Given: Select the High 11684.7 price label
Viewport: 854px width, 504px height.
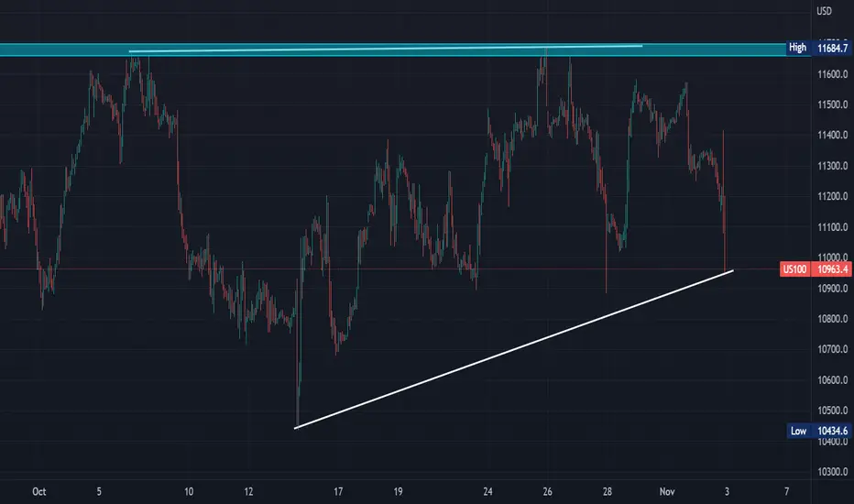Looking at the screenshot, I should tap(818, 48).
